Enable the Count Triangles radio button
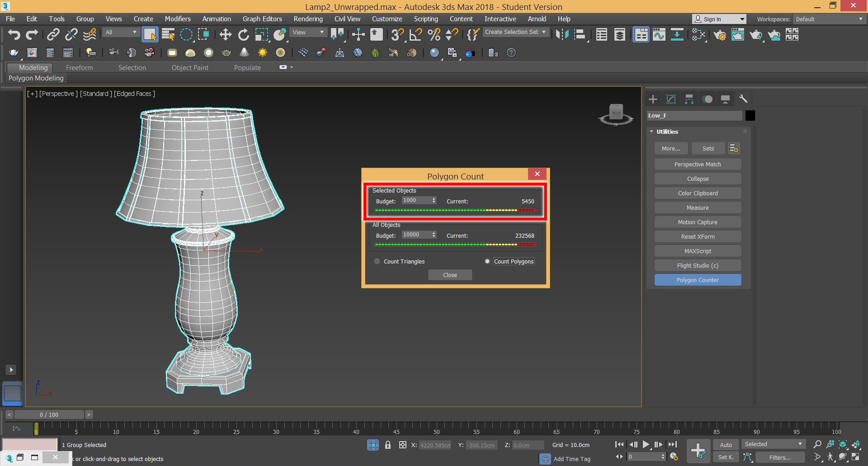Screen dimensions: 868x466 coord(377,261)
